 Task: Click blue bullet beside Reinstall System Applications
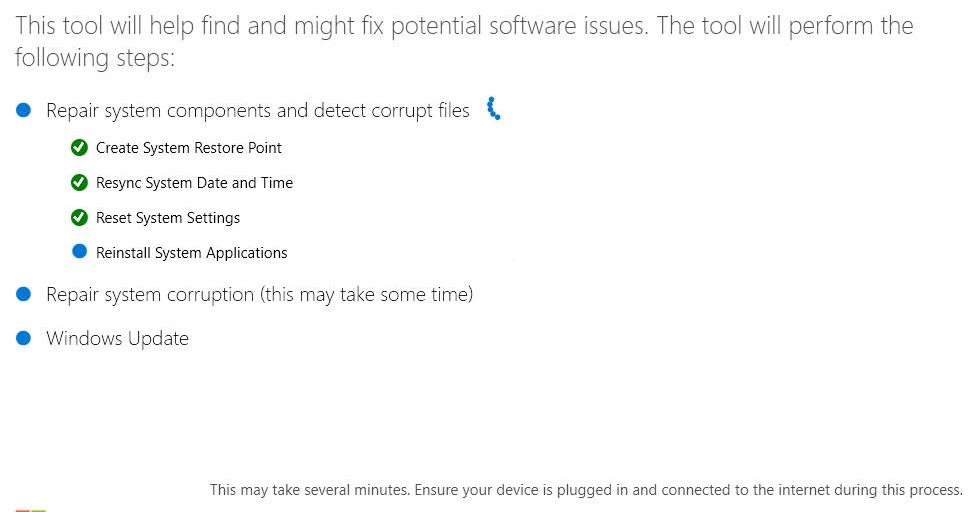tap(79, 252)
